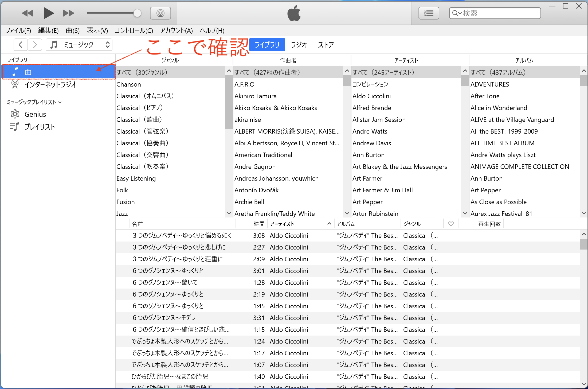Open Genius in the sidebar
The width and height of the screenshot is (588, 389).
point(35,114)
